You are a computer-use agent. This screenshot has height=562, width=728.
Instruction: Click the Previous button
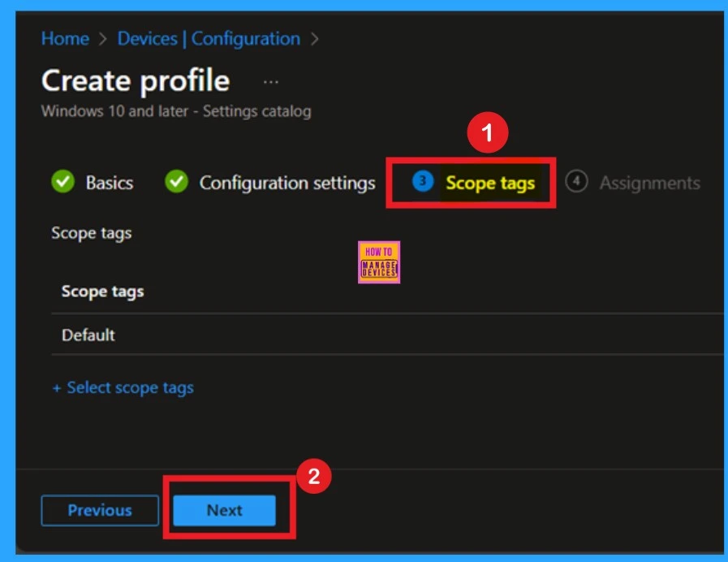pyautogui.click(x=100, y=511)
